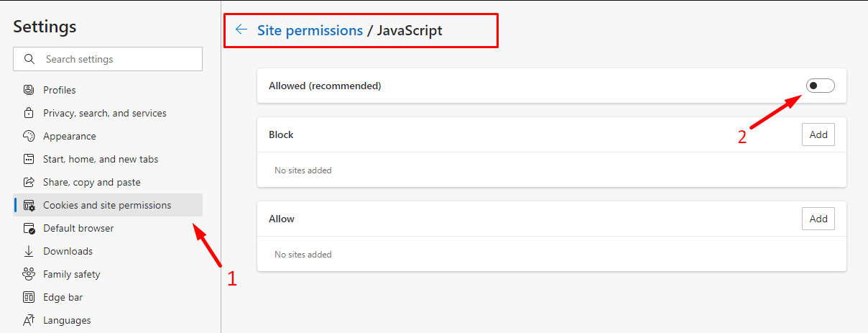Click the Privacy lock icon

point(29,113)
